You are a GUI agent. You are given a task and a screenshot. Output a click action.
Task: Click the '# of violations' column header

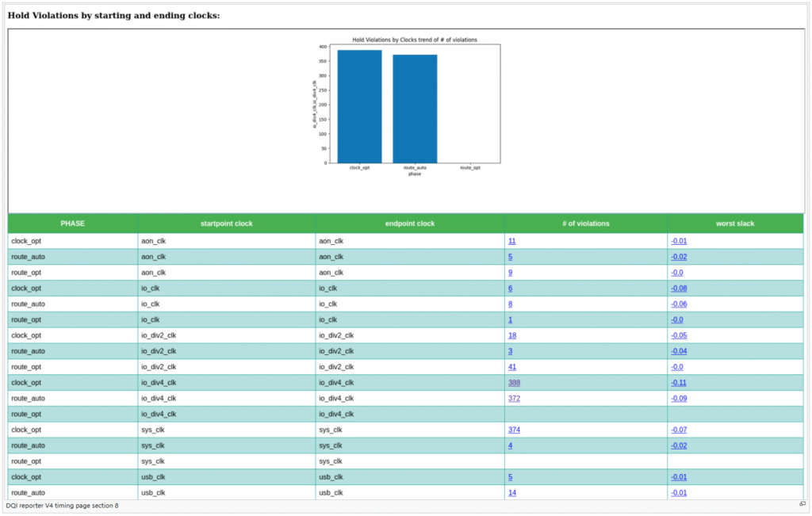(585, 224)
